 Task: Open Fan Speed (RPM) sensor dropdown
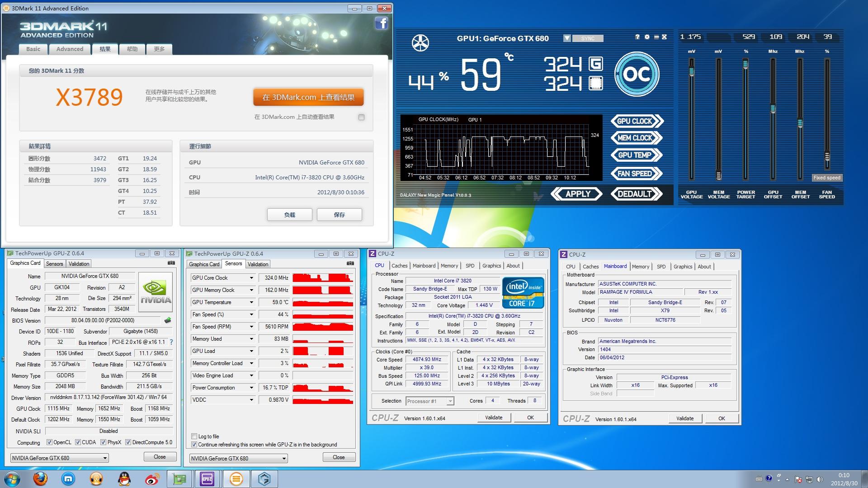[251, 327]
